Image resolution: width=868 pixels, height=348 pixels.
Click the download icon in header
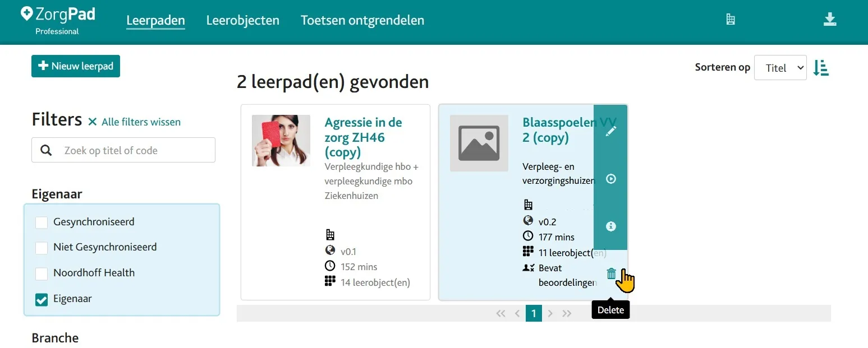point(830,20)
